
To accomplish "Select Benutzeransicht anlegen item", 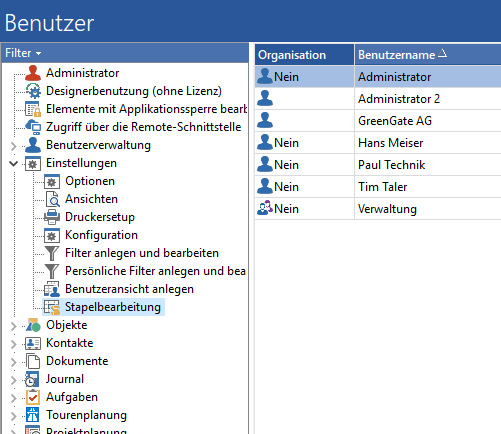I will (129, 289).
